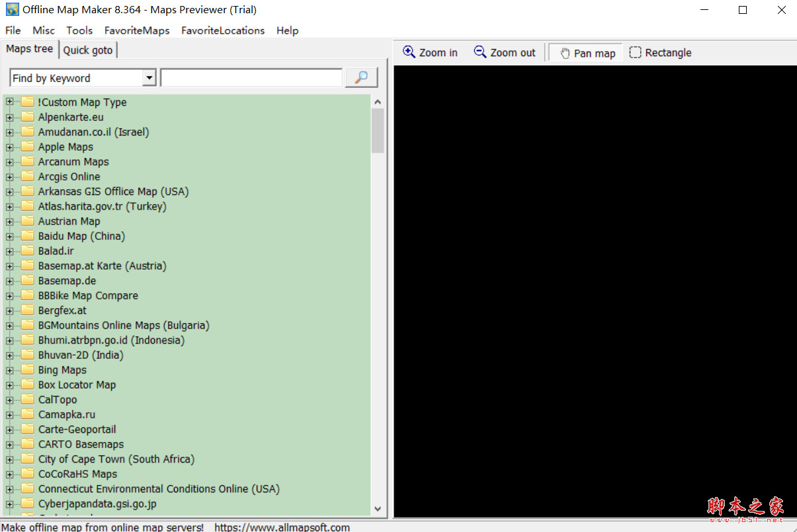Select Carte-Geoportail entry

(77, 430)
